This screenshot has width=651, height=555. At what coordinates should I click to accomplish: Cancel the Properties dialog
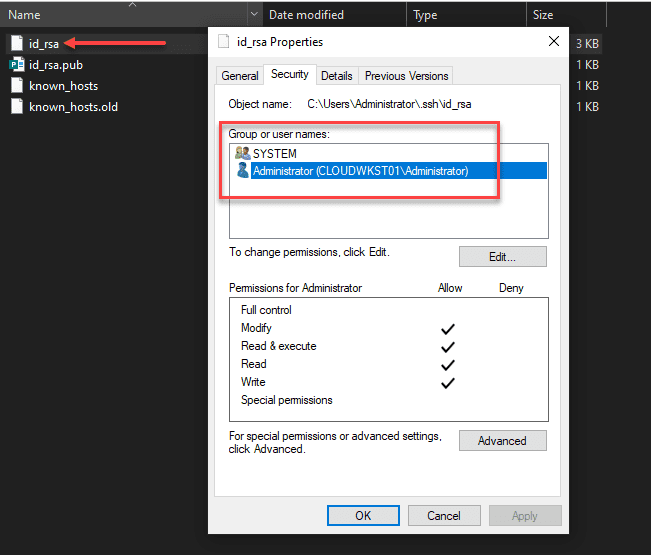pos(444,516)
